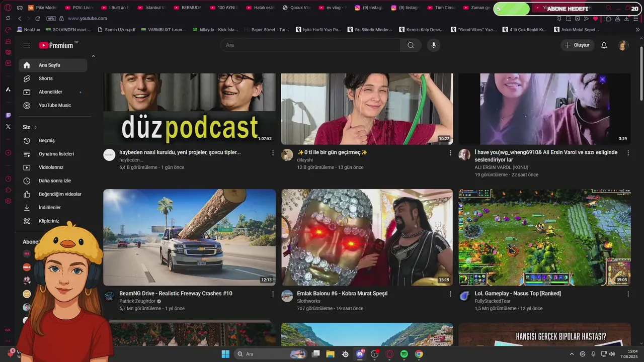Viewport: 644px width, 362px height.
Task: Click the heart icon in browser toolbar
Action: click(x=595, y=19)
